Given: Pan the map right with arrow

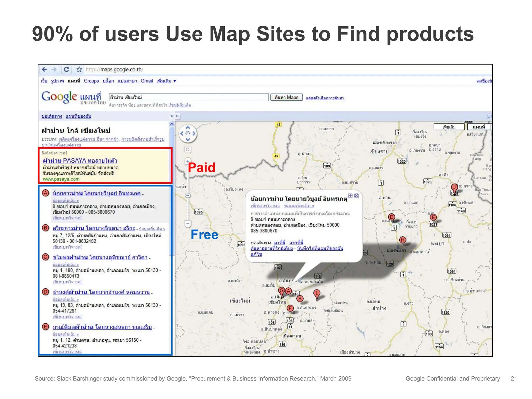Looking at the screenshot, I should click(194, 134).
